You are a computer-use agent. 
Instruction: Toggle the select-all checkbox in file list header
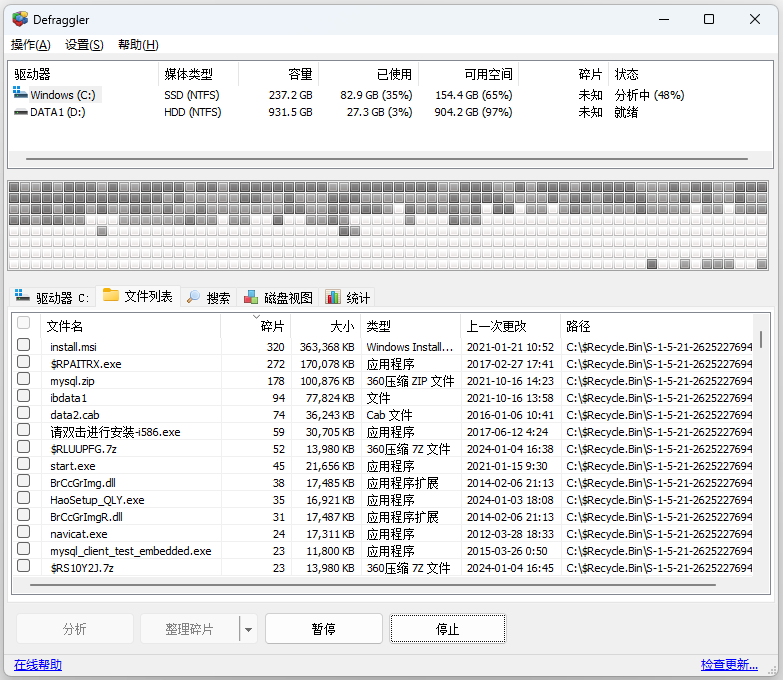pyautogui.click(x=24, y=324)
